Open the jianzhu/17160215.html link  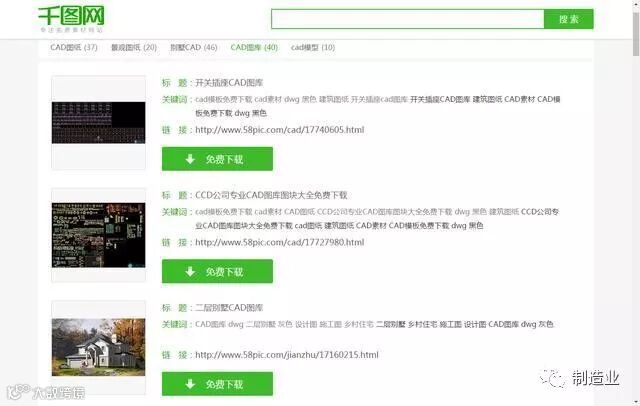(287, 355)
